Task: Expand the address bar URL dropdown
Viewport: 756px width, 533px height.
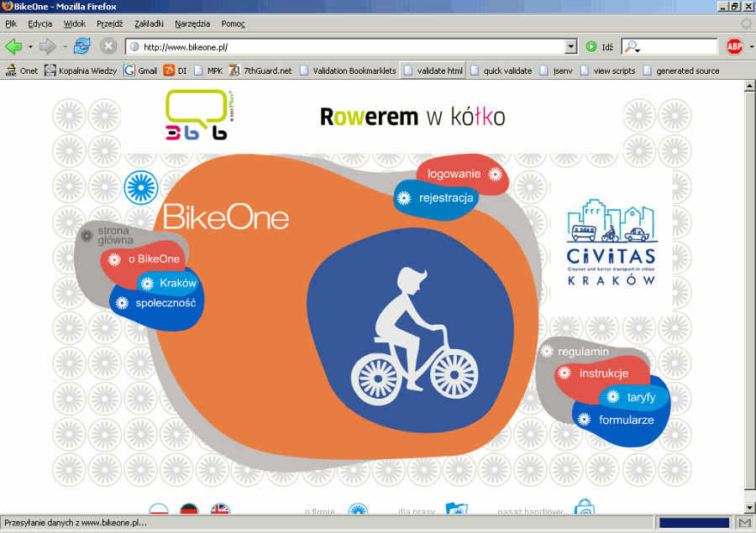Action: [x=571, y=46]
